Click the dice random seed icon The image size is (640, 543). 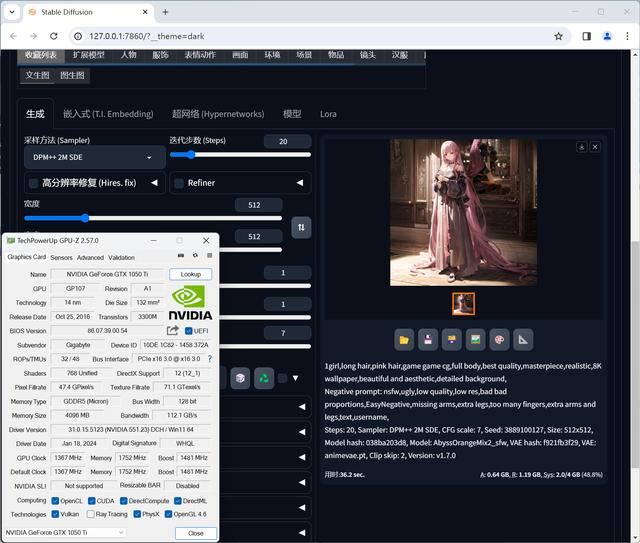click(x=240, y=378)
